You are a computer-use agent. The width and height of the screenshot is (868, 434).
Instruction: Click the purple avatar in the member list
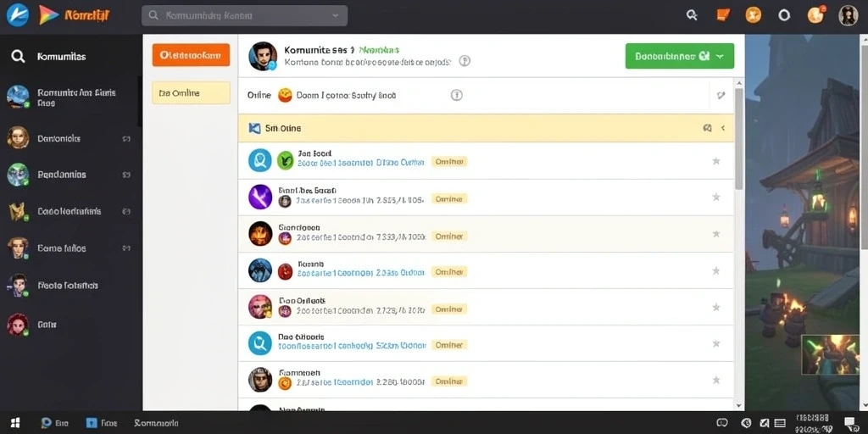click(260, 197)
